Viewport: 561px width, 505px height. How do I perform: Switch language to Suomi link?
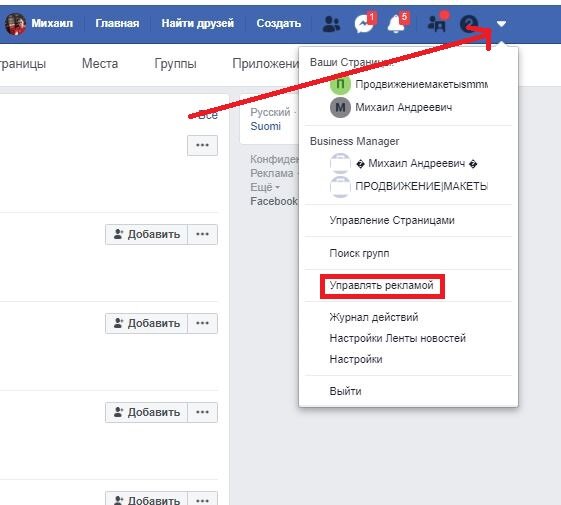[265, 126]
